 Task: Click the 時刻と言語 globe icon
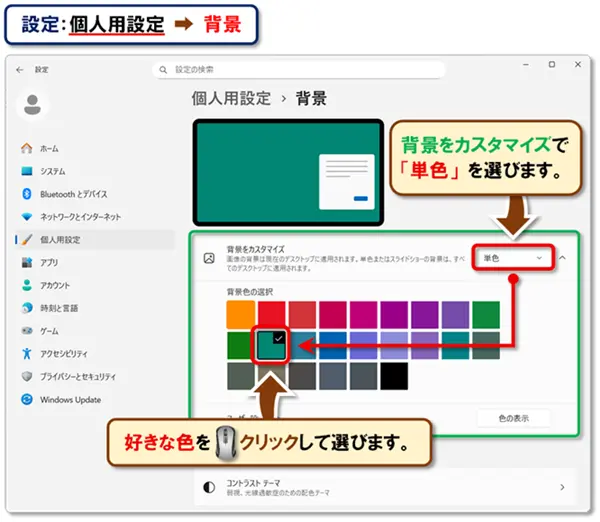[x=26, y=308]
